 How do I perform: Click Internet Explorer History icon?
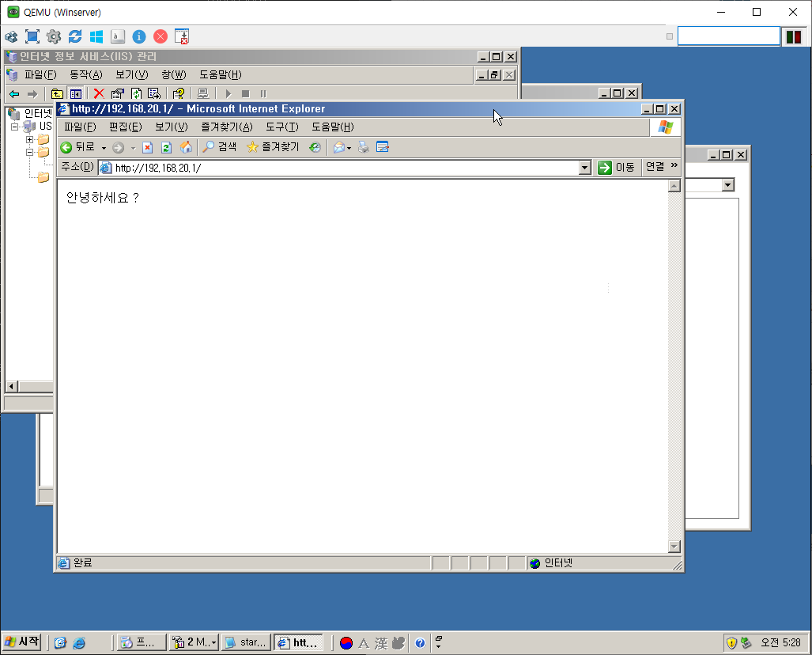315,148
